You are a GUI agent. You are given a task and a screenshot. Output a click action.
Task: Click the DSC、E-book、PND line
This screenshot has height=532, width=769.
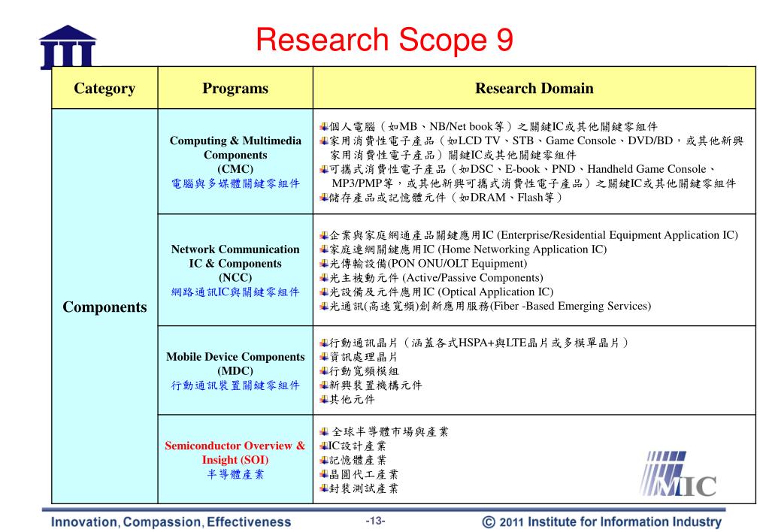click(522, 169)
